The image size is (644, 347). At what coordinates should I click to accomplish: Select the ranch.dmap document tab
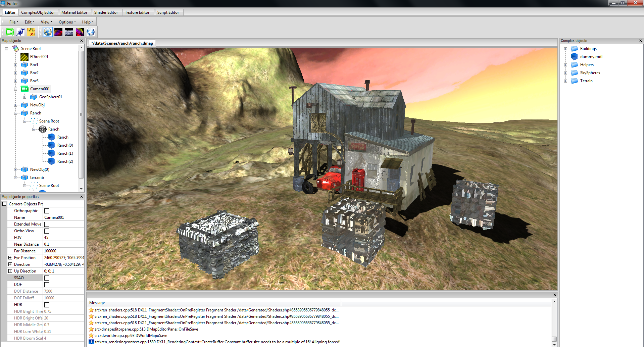122,43
